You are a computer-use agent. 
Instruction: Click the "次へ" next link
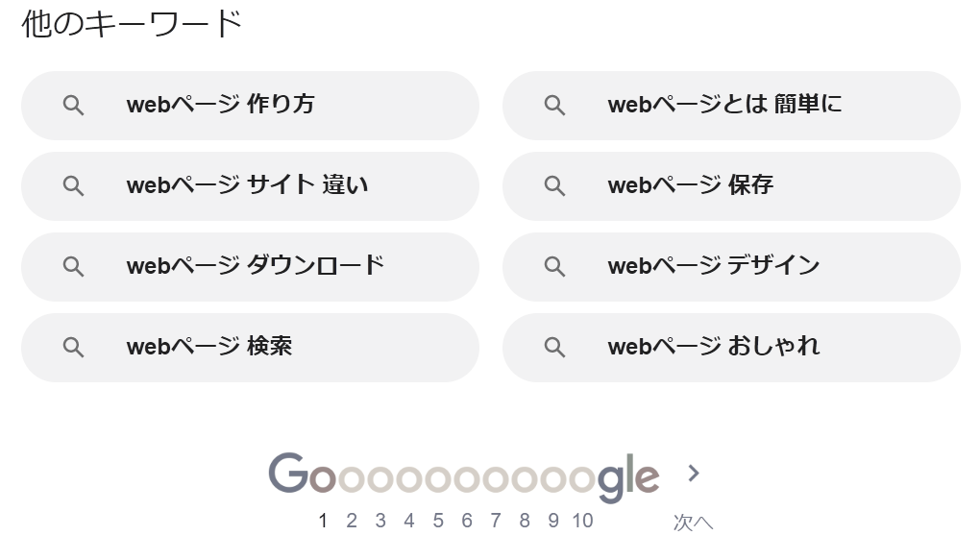point(693,523)
